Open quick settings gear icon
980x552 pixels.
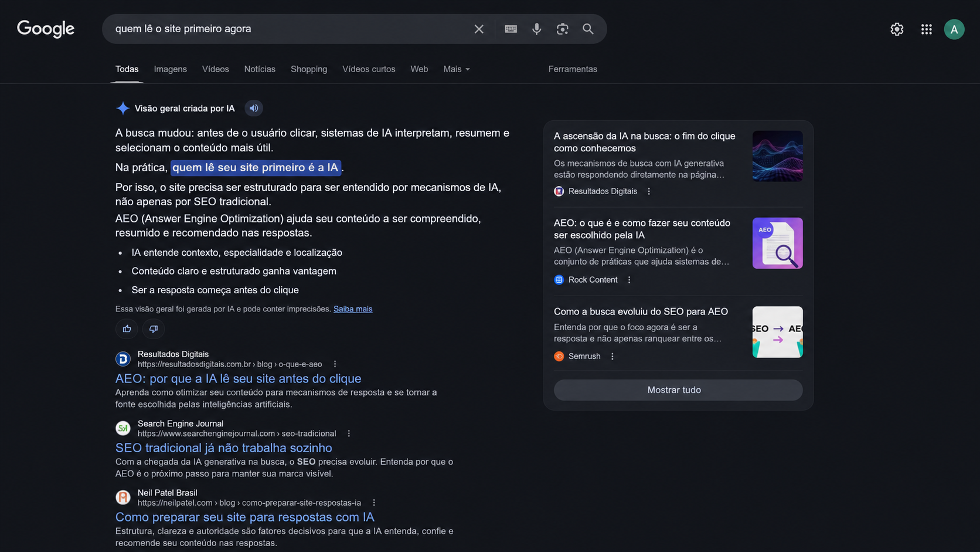click(x=897, y=29)
